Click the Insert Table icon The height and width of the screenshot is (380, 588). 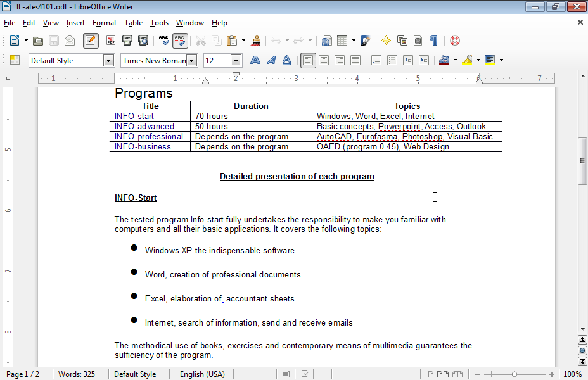tap(342, 41)
